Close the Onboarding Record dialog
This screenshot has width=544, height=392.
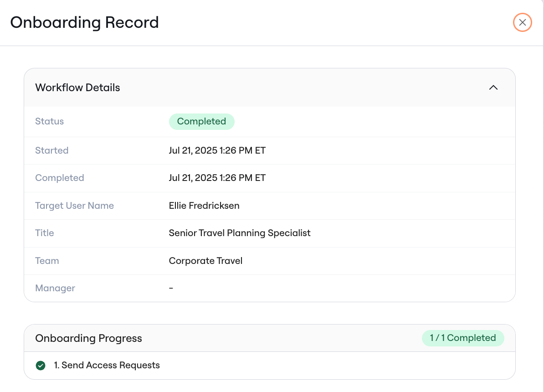coord(522,23)
